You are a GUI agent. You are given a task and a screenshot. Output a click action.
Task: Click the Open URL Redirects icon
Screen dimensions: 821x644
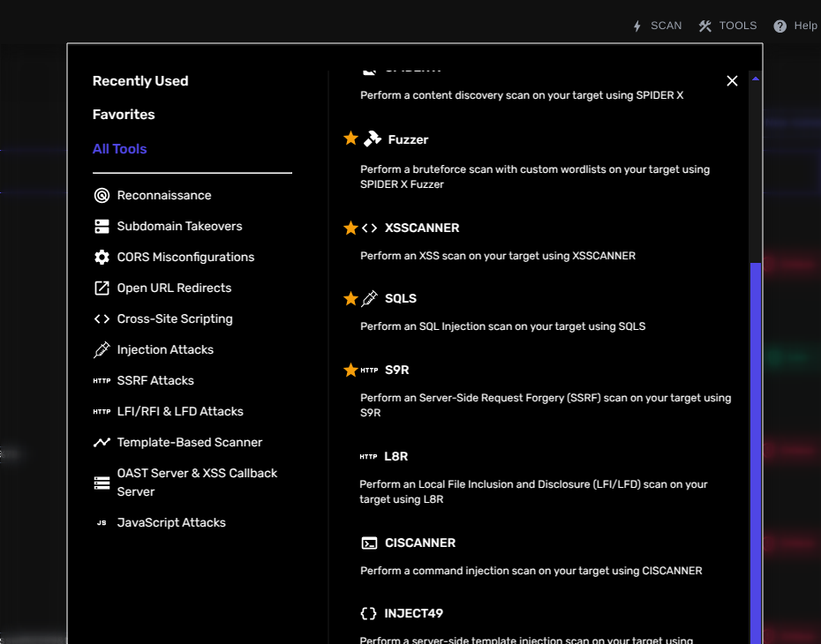pyautogui.click(x=100, y=288)
